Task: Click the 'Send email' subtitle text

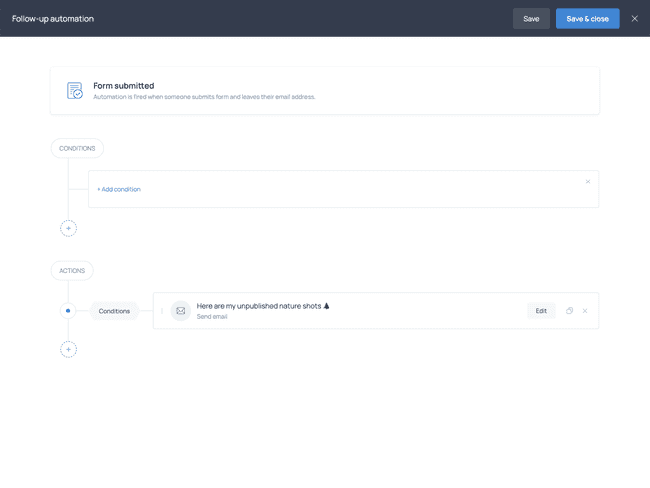Action: point(212,317)
